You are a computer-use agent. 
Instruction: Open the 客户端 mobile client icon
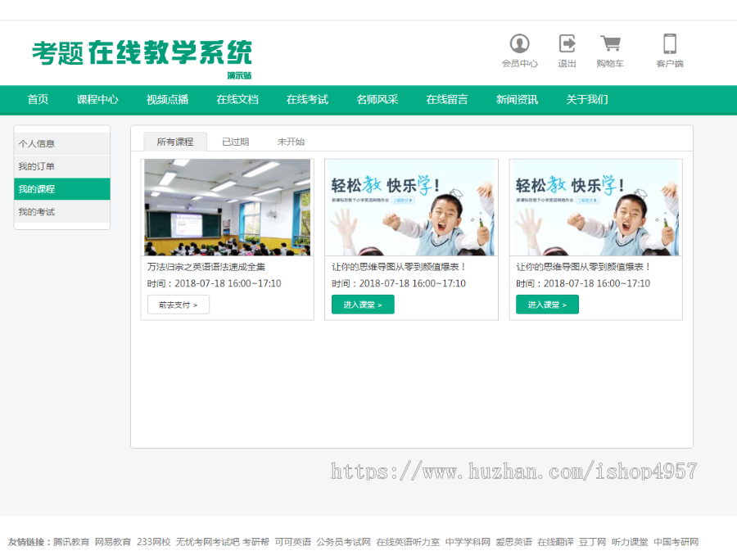pyautogui.click(x=671, y=51)
